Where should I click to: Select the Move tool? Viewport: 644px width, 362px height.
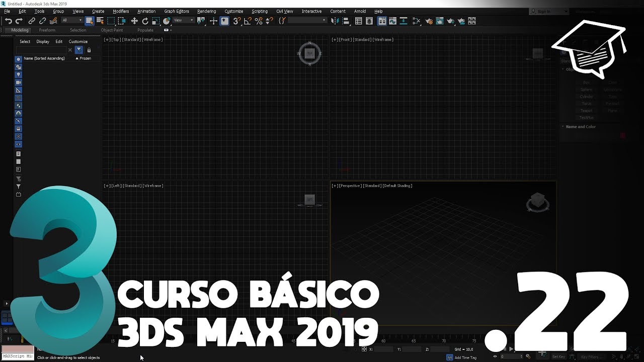coord(134,21)
